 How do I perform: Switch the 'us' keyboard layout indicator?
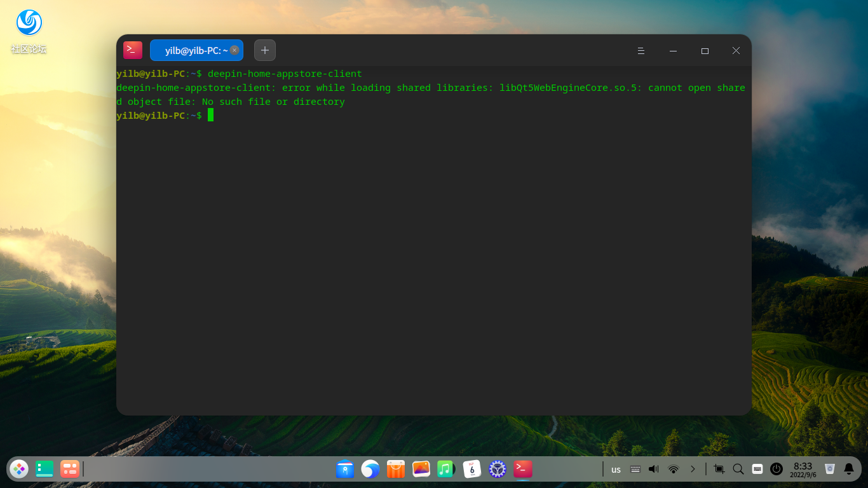pyautogui.click(x=616, y=470)
